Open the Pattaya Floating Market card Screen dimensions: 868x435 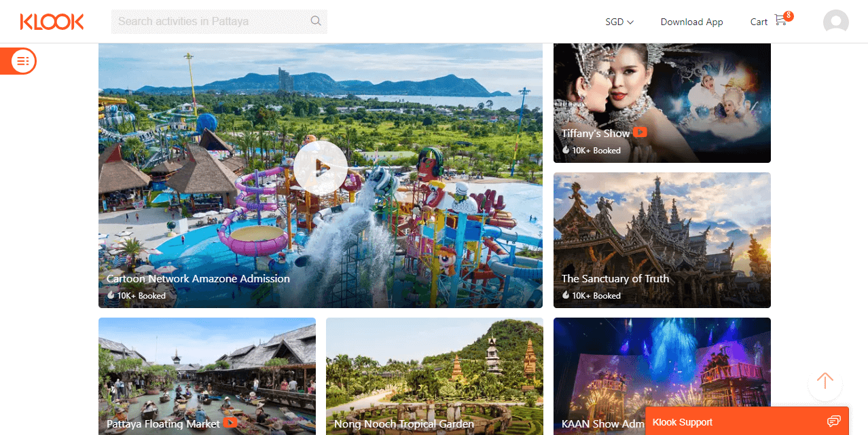207,376
